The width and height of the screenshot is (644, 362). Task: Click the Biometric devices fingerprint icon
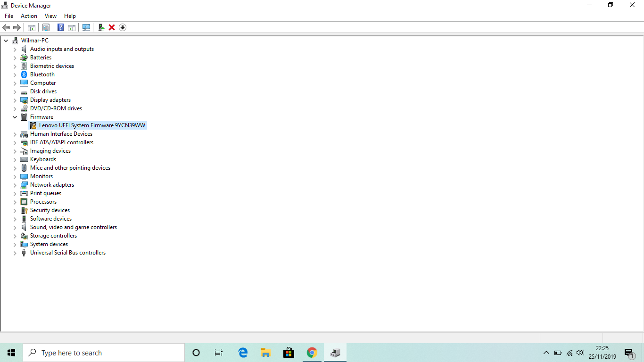click(x=24, y=66)
